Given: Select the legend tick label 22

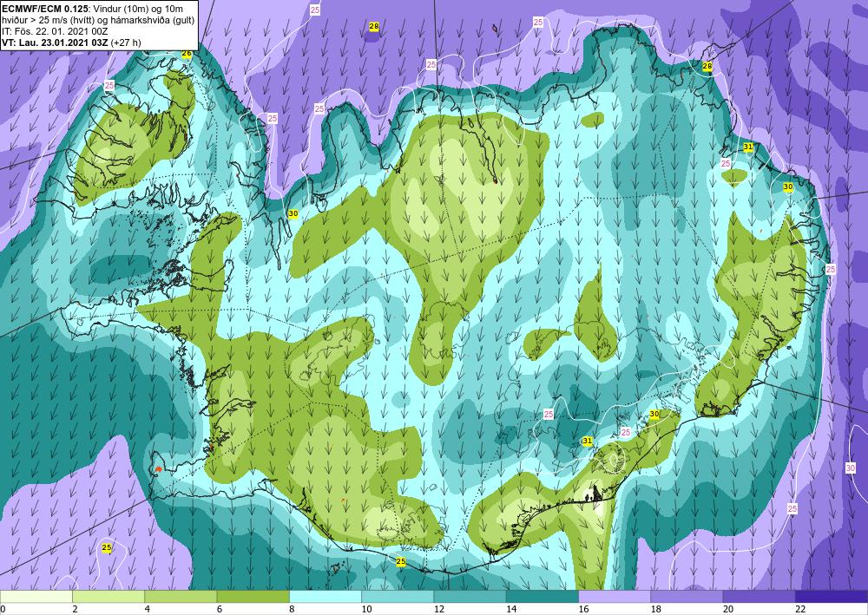Looking at the screenshot, I should tap(800, 609).
